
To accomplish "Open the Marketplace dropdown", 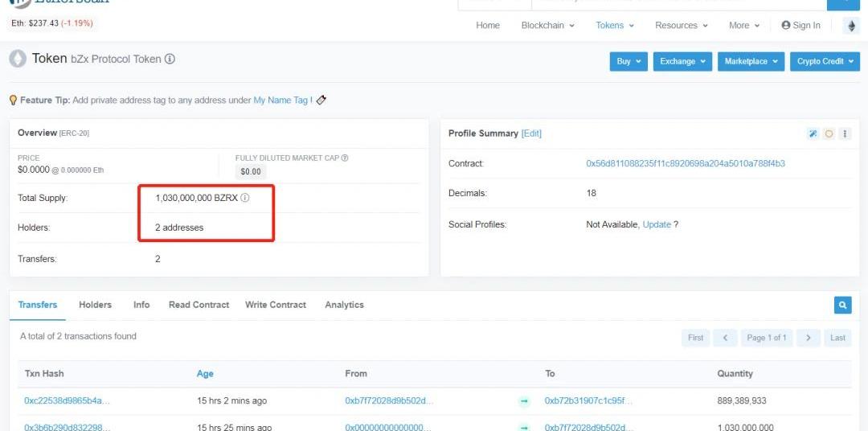I will 751,61.
